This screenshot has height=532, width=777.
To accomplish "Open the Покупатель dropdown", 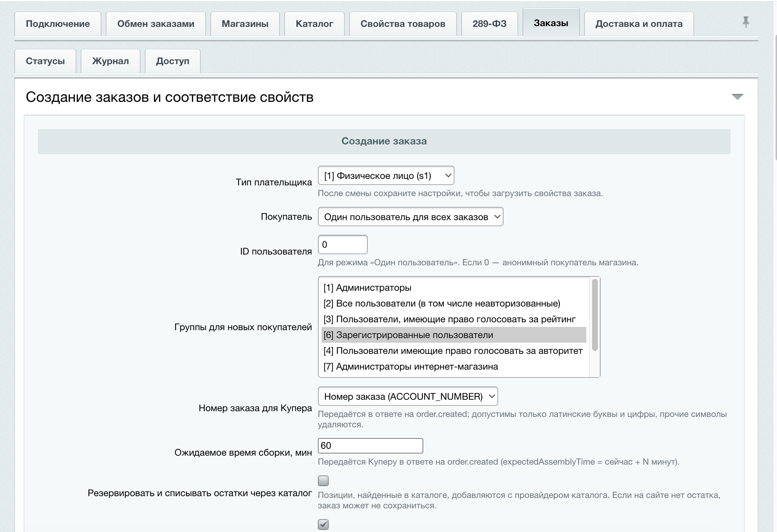I will coord(410,217).
